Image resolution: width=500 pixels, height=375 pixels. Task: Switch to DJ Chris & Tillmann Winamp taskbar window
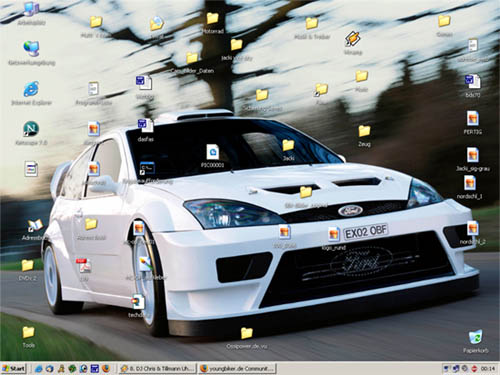click(157, 369)
